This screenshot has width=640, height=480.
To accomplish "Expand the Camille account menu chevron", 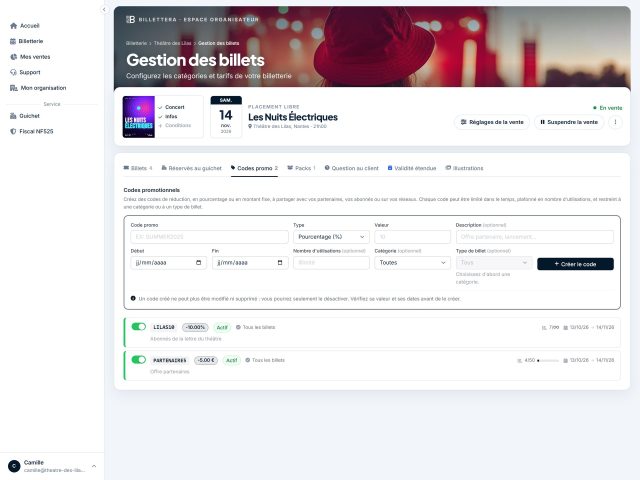I will tap(94, 466).
